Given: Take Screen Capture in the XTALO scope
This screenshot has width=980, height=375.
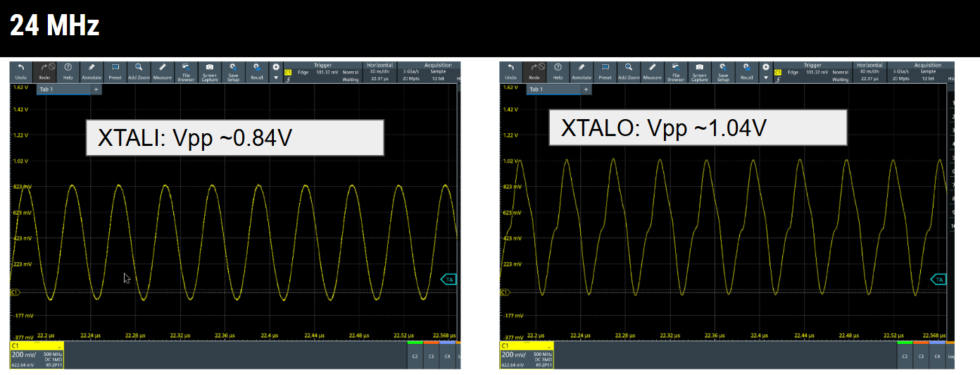Looking at the screenshot, I should pyautogui.click(x=700, y=71).
